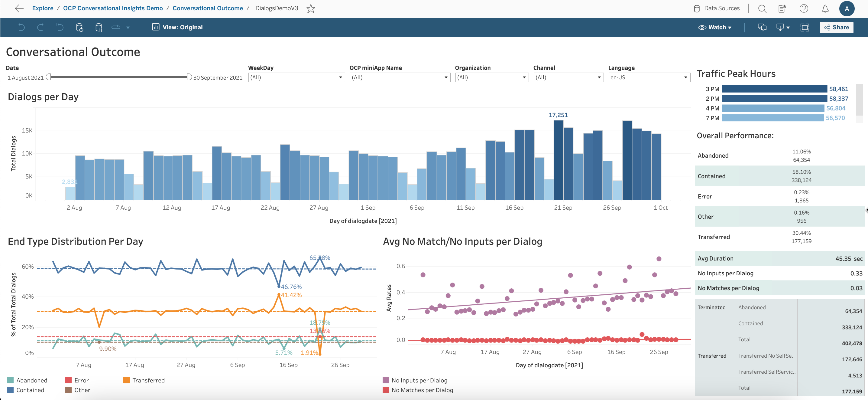Open the WeekDay filter dropdown
This screenshot has width=868, height=400.
296,77
